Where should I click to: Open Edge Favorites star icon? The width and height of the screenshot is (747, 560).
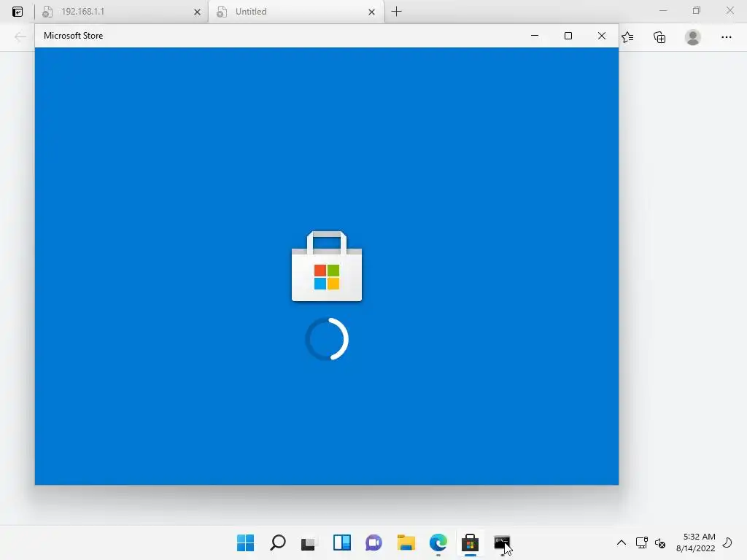(627, 37)
